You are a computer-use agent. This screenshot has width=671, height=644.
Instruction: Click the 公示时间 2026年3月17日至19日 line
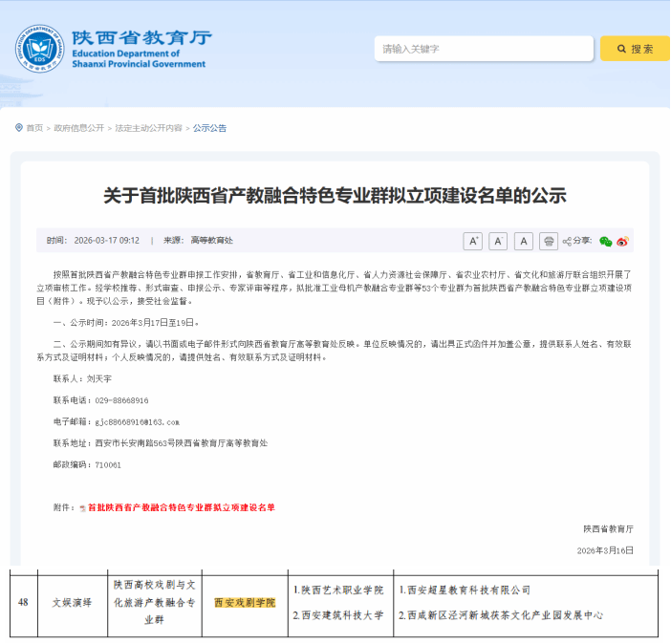(x=126, y=323)
